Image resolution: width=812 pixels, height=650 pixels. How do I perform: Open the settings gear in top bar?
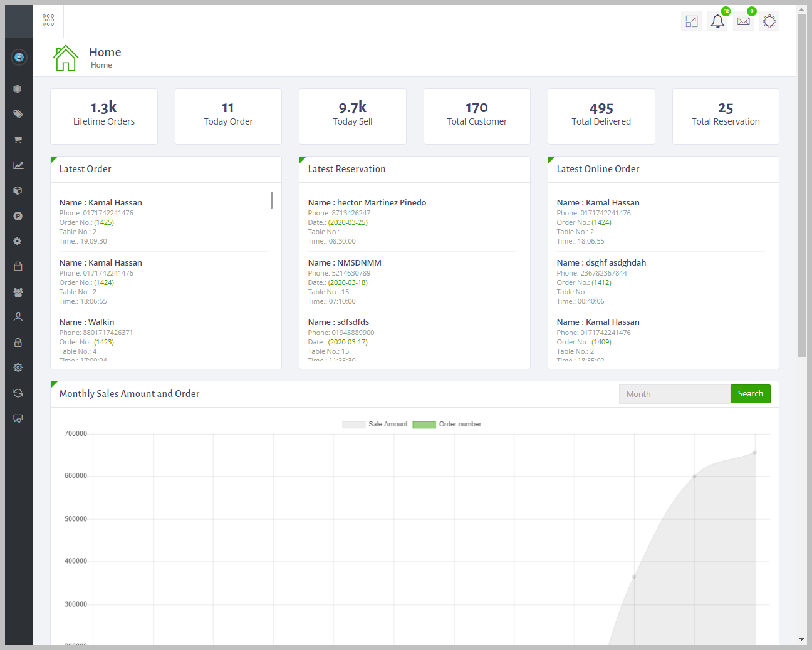(769, 21)
